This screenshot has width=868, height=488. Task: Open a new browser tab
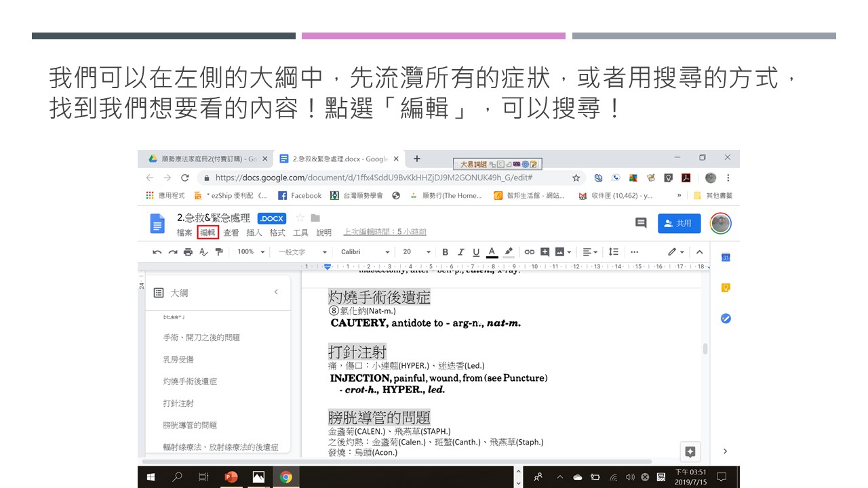click(x=416, y=159)
